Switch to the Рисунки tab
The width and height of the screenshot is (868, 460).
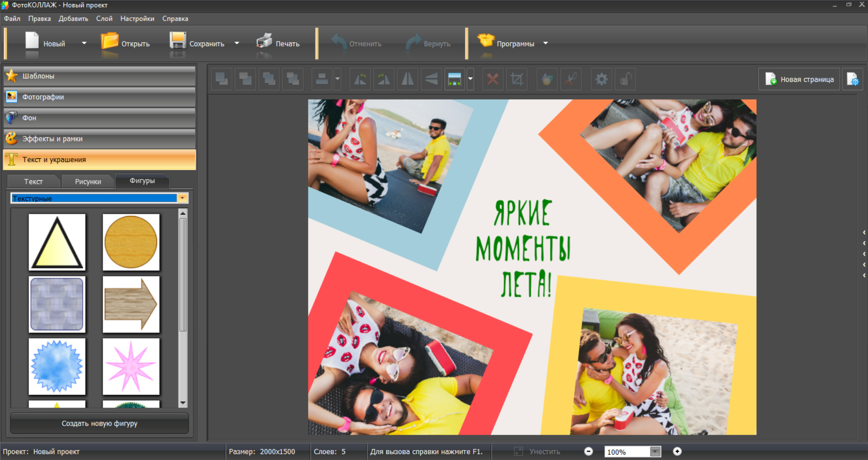[x=88, y=181]
